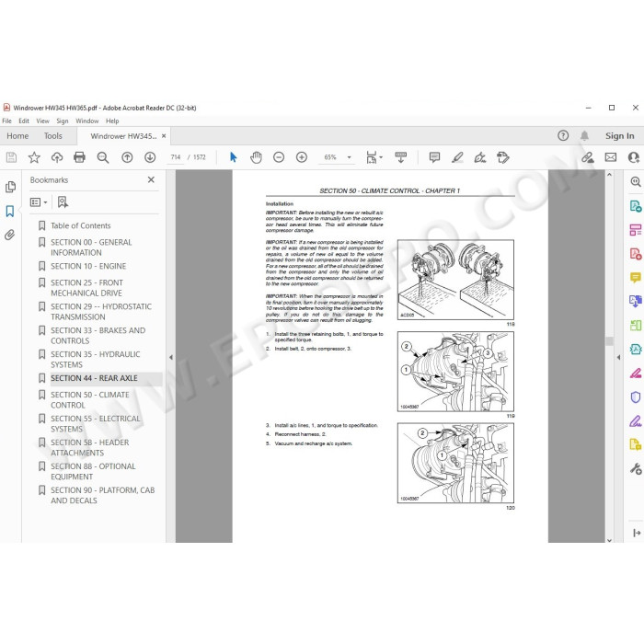Jump to SECTION 00 - GENERAL INFORMATION
The image size is (644, 644).
coord(91,247)
